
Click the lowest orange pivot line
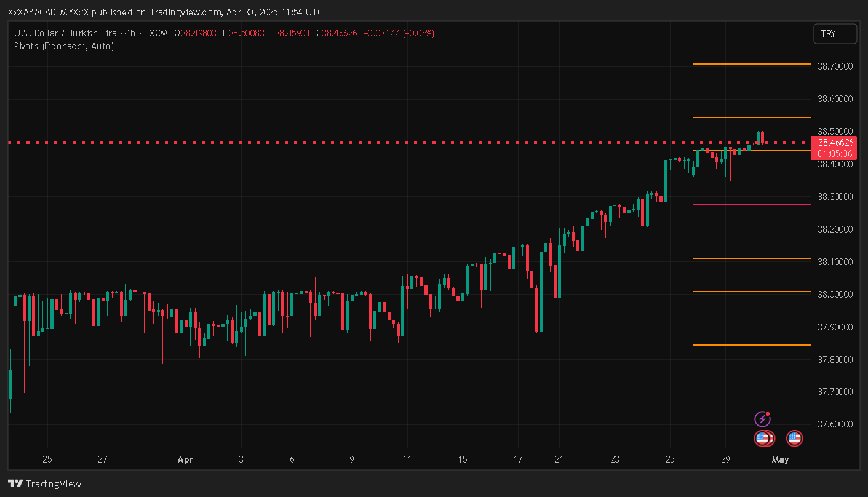click(x=751, y=345)
